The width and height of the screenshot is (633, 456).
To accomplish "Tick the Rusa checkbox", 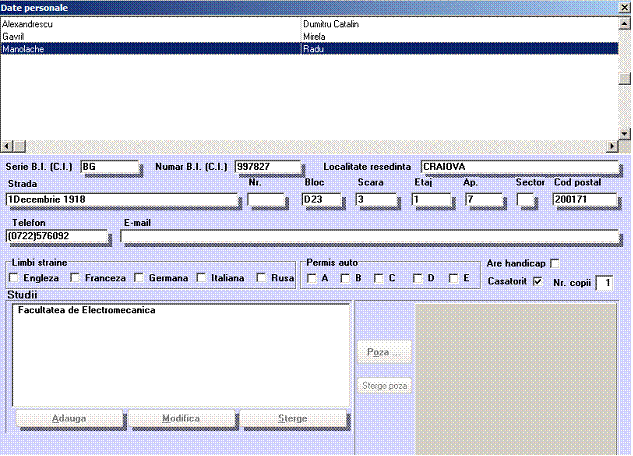I will coord(262,278).
